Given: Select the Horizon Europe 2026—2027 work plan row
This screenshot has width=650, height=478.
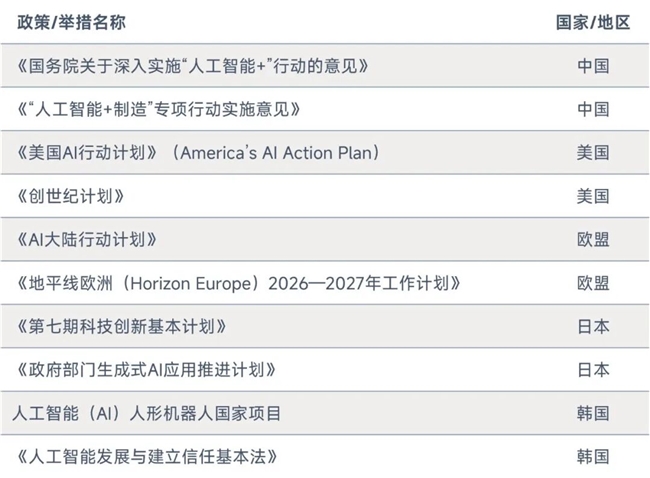Looking at the screenshot, I should click(325, 283).
